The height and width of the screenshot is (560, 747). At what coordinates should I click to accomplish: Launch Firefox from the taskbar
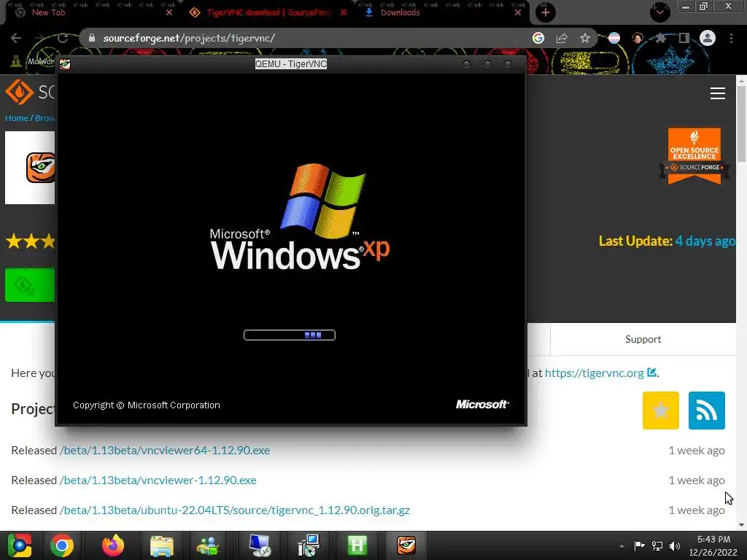click(113, 545)
